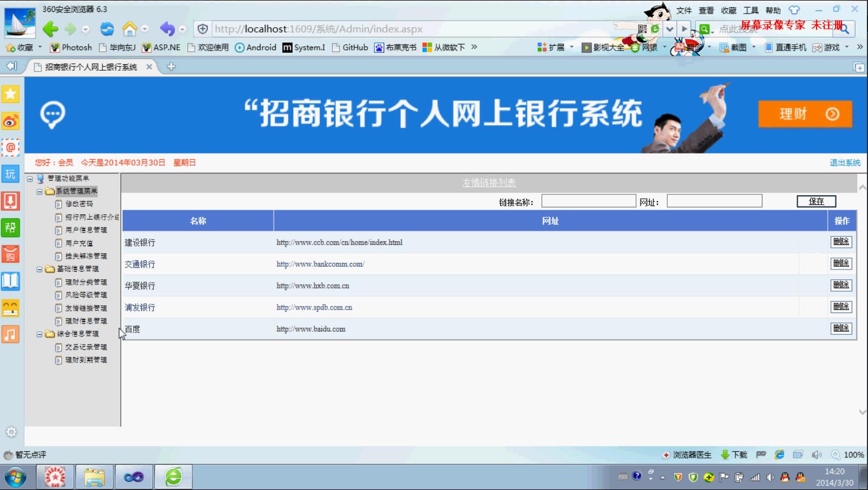Mute the browser with the status bar speaker
Viewport: 868px width, 490px height.
click(816, 455)
